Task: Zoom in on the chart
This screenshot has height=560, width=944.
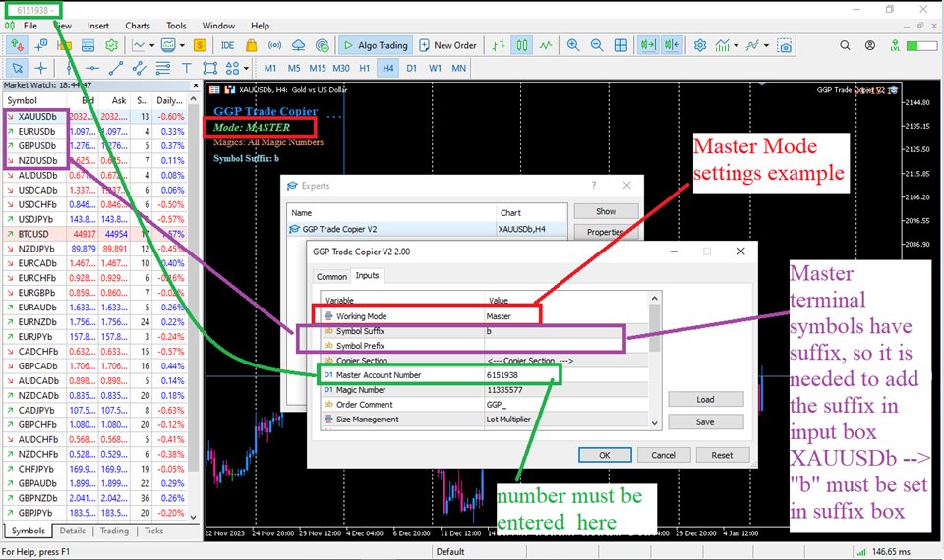Action: click(573, 45)
